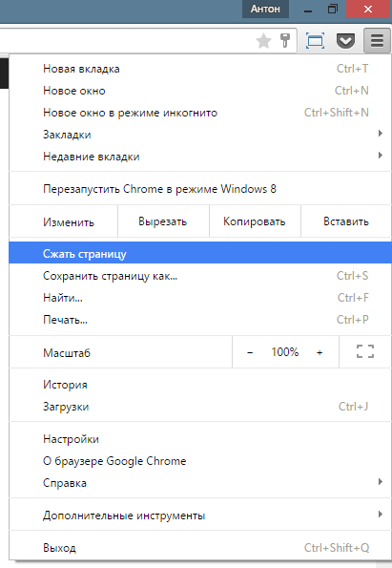
Task: Decrease zoom with the minus button
Action: tap(250, 352)
